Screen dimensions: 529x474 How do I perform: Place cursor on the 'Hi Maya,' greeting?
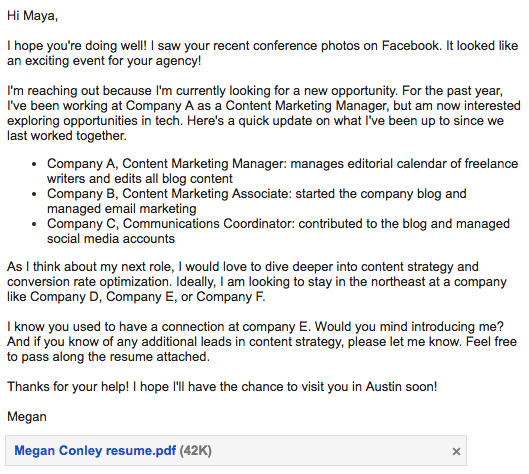[32, 16]
